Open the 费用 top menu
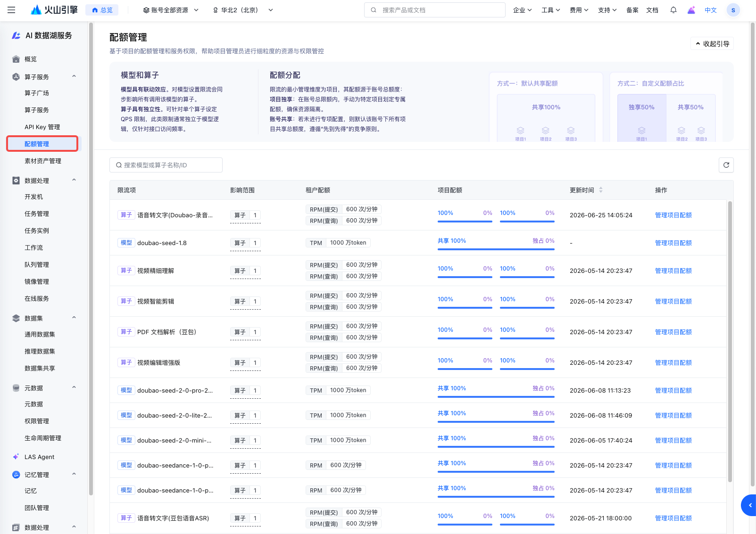The height and width of the screenshot is (534, 756). [x=579, y=10]
